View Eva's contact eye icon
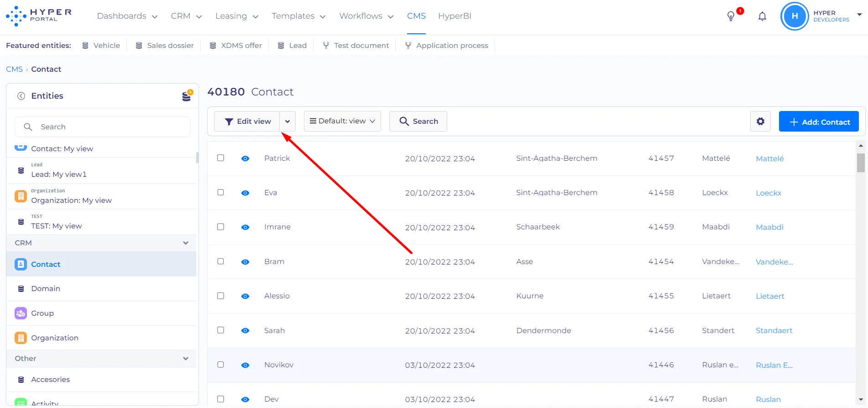The height and width of the screenshot is (408, 868). pyautogui.click(x=245, y=193)
